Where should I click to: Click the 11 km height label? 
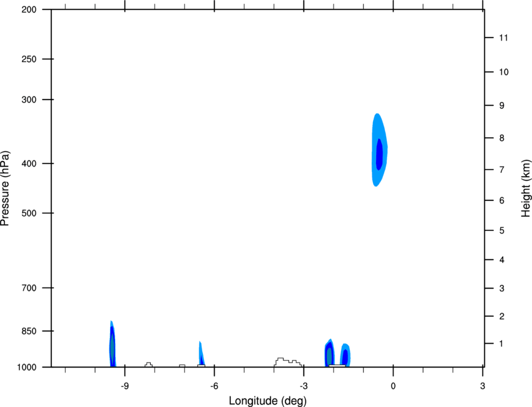tap(503, 38)
